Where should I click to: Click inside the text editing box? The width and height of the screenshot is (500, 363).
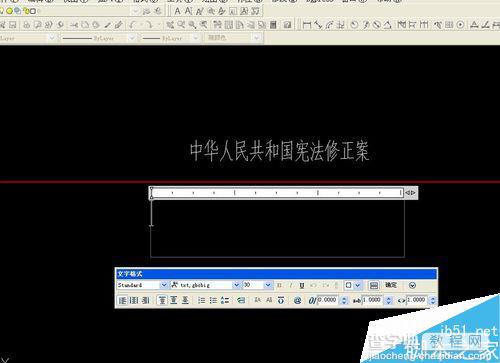(278, 229)
